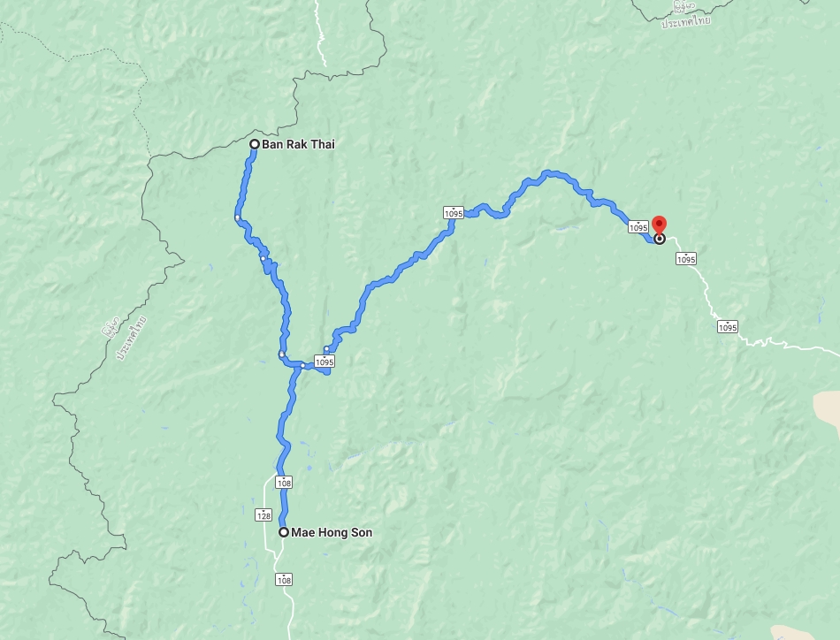Click the 1095 shield at the route junction

coord(325,362)
